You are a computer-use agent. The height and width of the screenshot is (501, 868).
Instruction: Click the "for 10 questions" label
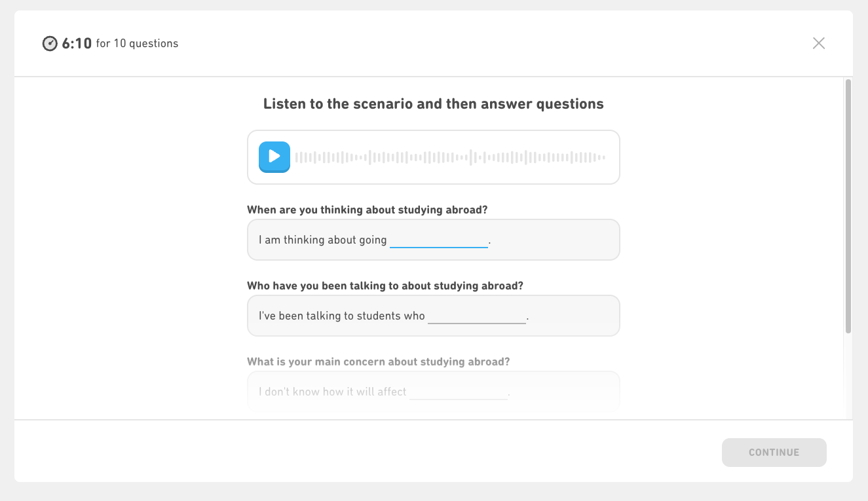click(x=137, y=43)
